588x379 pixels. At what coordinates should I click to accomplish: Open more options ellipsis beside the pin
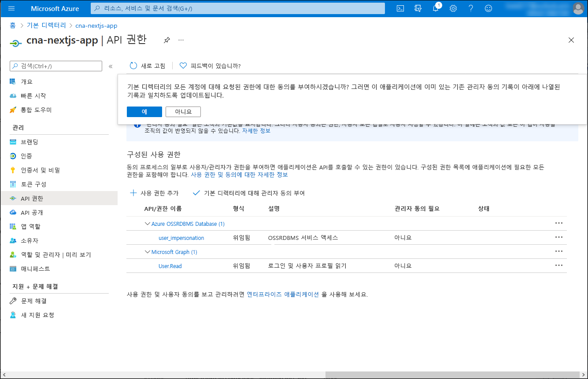[x=181, y=40]
